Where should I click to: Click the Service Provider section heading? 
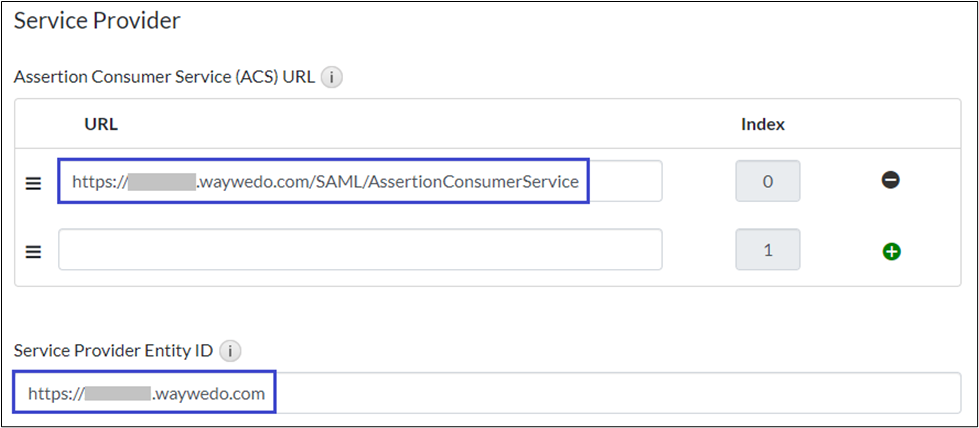pos(96,20)
